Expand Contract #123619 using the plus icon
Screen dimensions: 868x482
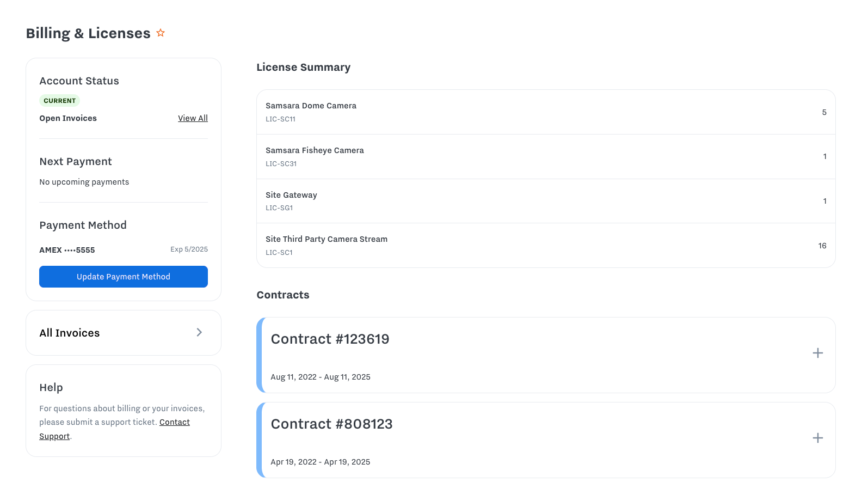tap(817, 353)
